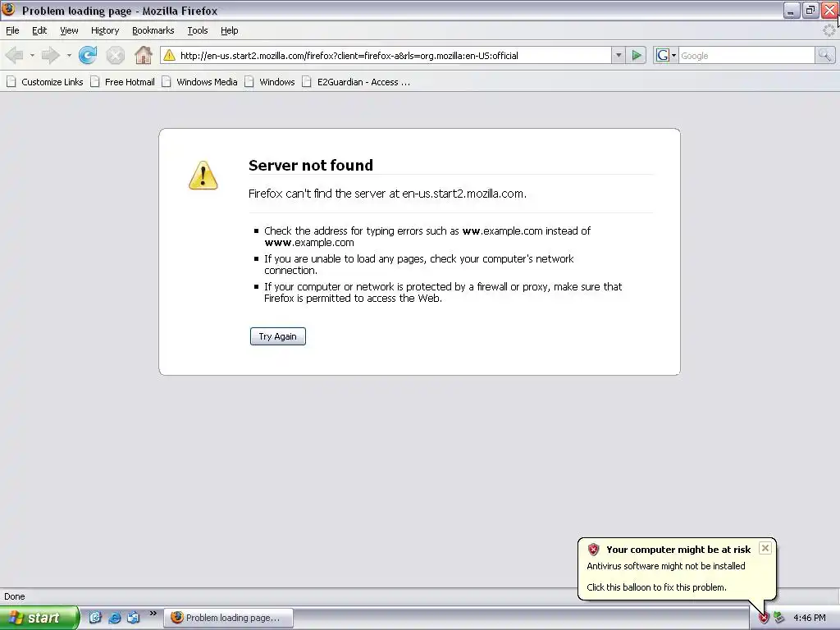Image resolution: width=840 pixels, height=630 pixels.
Task: Click the throbber activity indicator icon
Action: pos(829,30)
